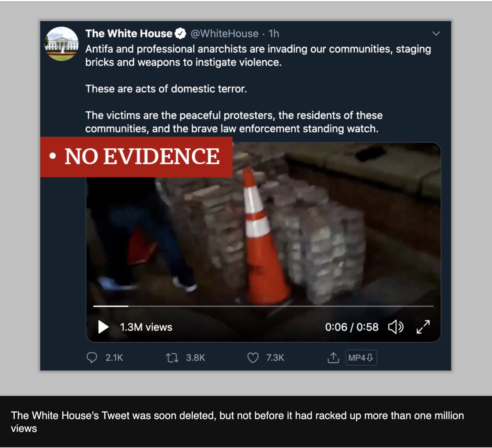Image resolution: width=492 pixels, height=448 pixels.
Task: Reply to the tweet via comment icon
Action: pyautogui.click(x=92, y=358)
